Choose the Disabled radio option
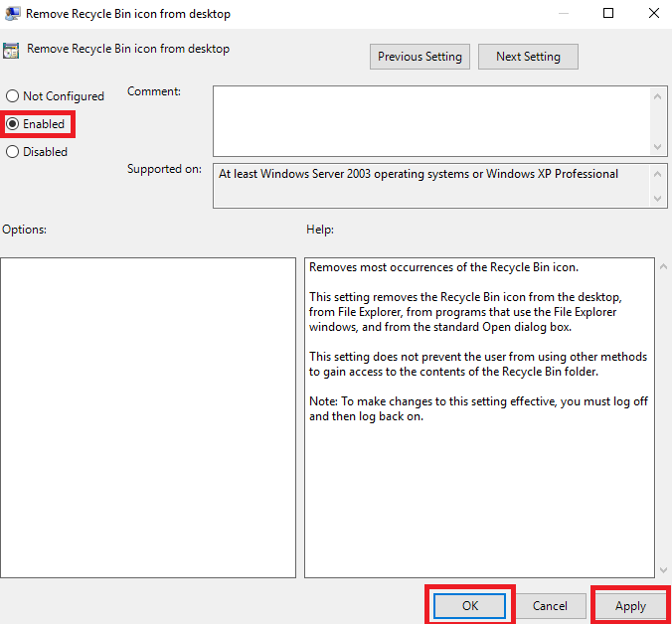 click(x=37, y=152)
